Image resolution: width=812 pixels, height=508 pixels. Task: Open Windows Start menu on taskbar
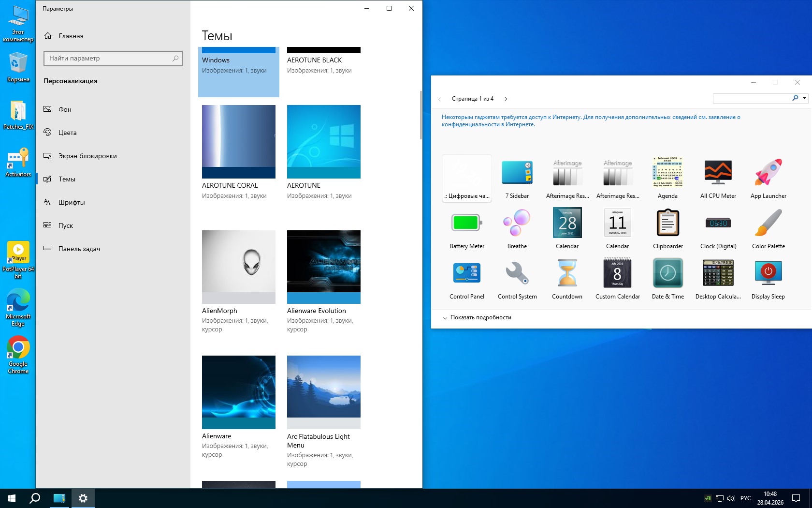point(12,498)
